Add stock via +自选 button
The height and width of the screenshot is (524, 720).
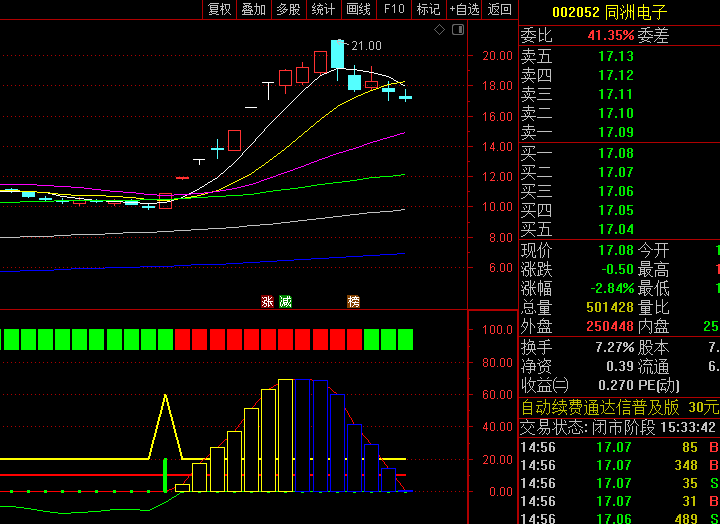464,10
